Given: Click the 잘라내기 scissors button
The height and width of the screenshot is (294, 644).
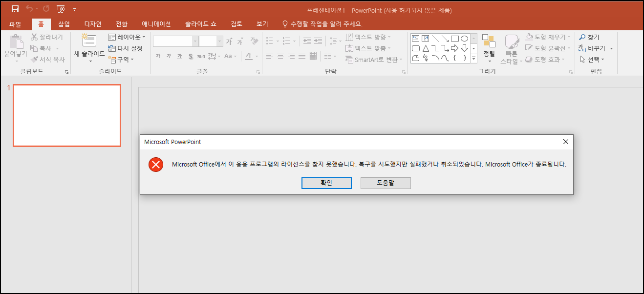Looking at the screenshot, I should 47,37.
